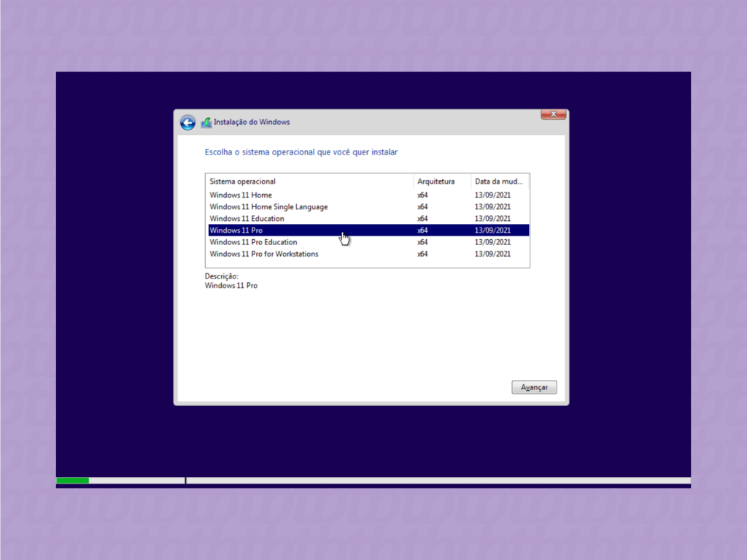This screenshot has height=560, width=747.
Task: Select the highlighted Windows 11 Pro row
Action: 368,230
